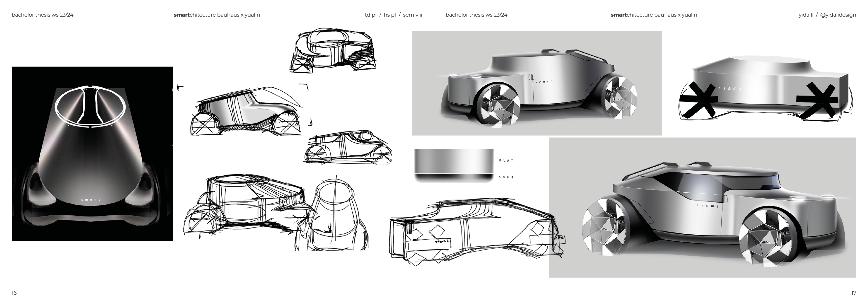Open the @yidalidesign profile link
Screen dimensions: 868x307
point(839,15)
